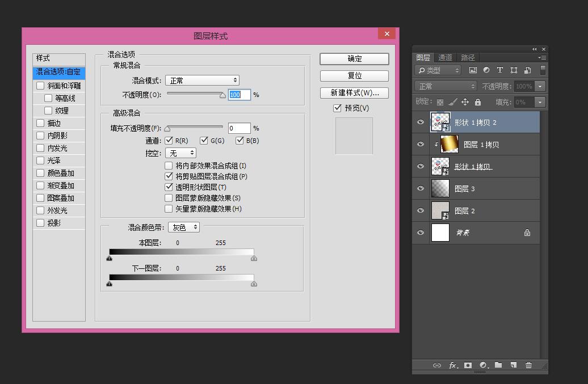
Task: Click the 确定 (OK) button
Action: (x=354, y=58)
